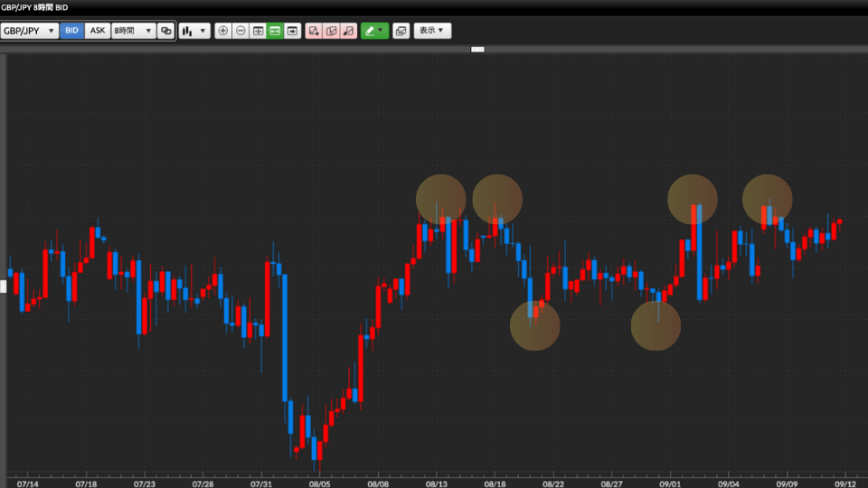Viewport: 868px width, 488px height.
Task: Zoom out with the minus magnifier icon
Action: pos(241,31)
